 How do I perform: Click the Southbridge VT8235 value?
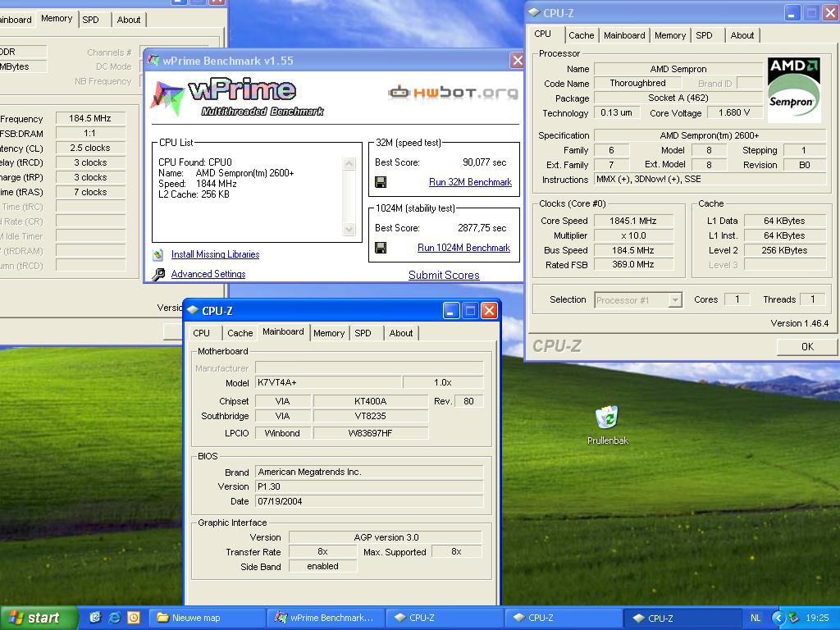[370, 416]
